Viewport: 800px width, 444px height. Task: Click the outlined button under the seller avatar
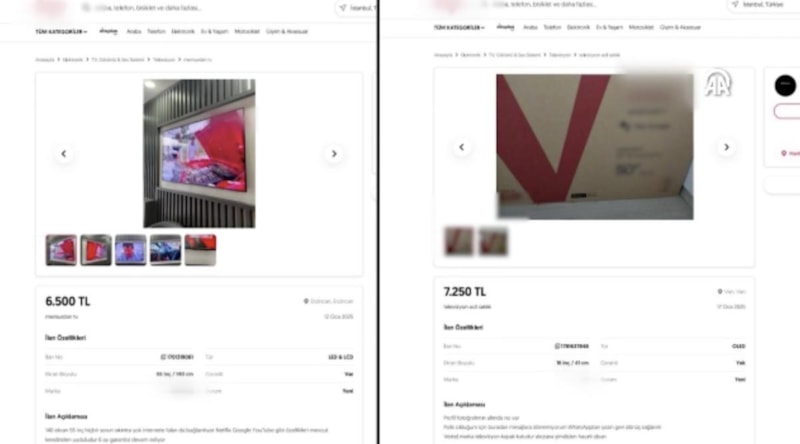(787, 111)
